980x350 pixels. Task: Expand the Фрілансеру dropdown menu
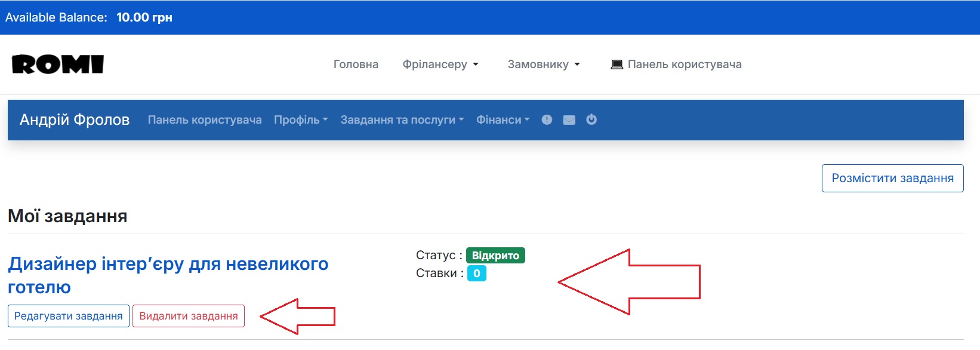[x=440, y=65]
